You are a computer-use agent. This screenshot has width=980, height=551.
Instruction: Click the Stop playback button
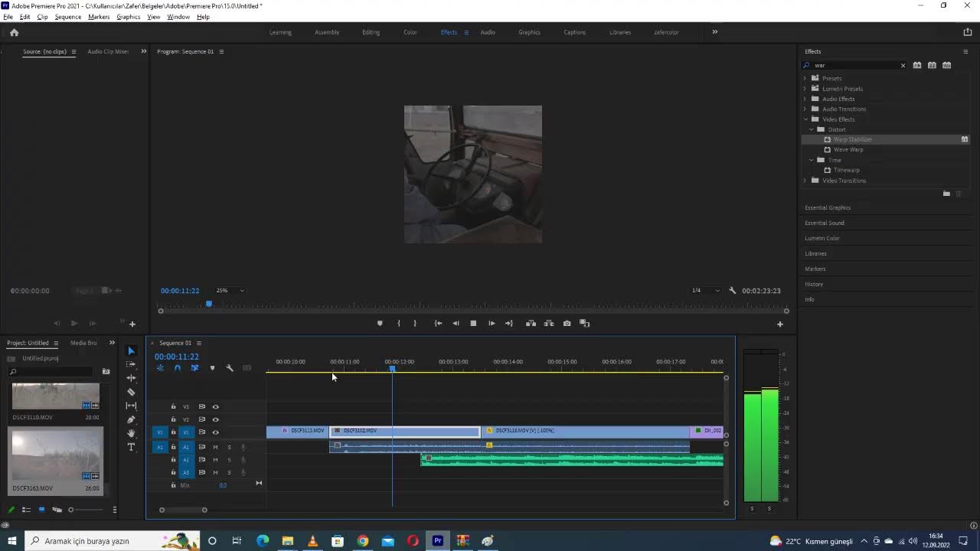coord(473,323)
